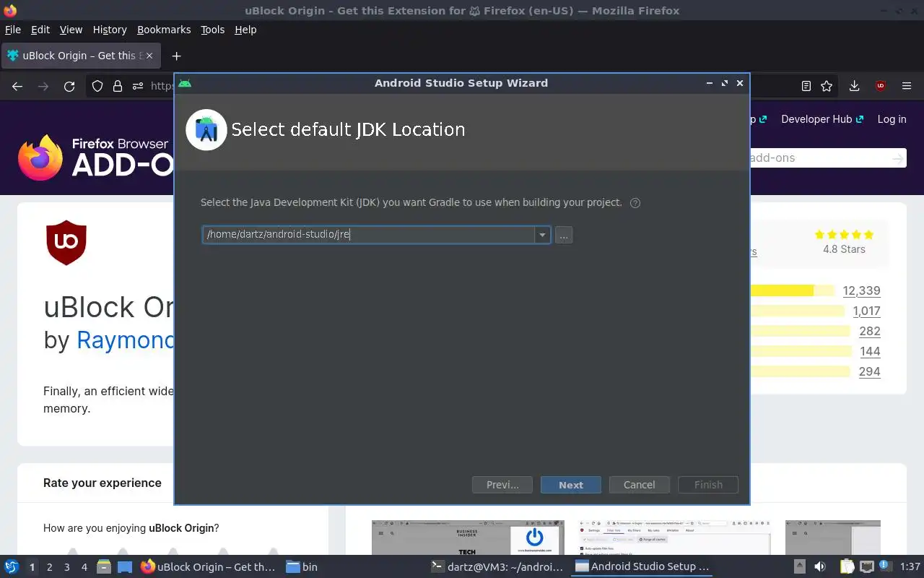Open the 12,339 five-star reviews link

(861, 290)
